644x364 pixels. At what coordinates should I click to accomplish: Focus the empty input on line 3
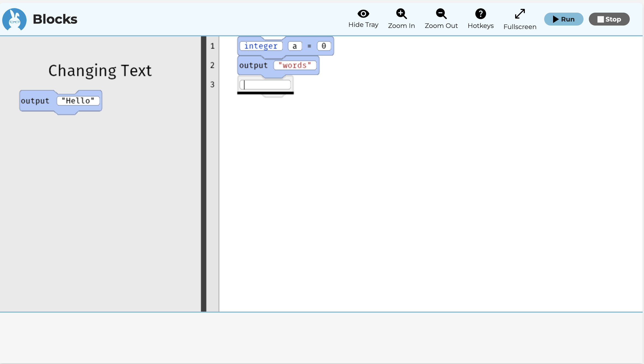265,85
